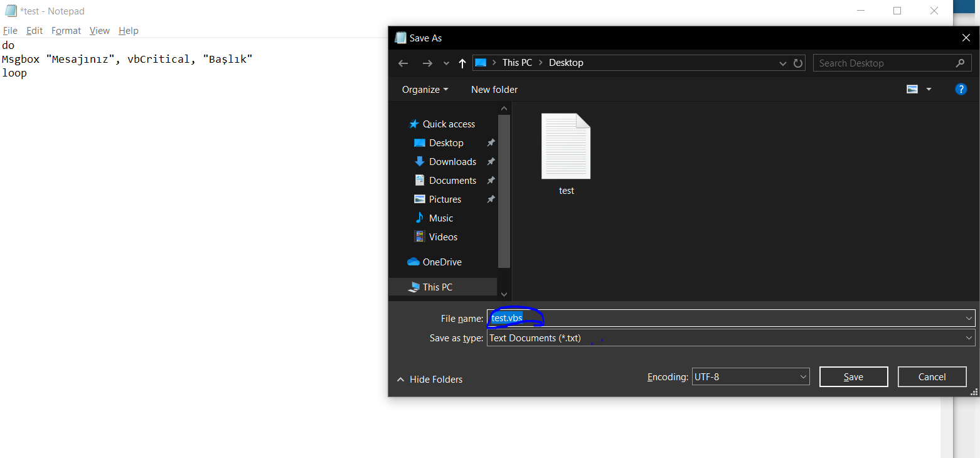Click the pin icon beside Downloads

click(x=491, y=162)
